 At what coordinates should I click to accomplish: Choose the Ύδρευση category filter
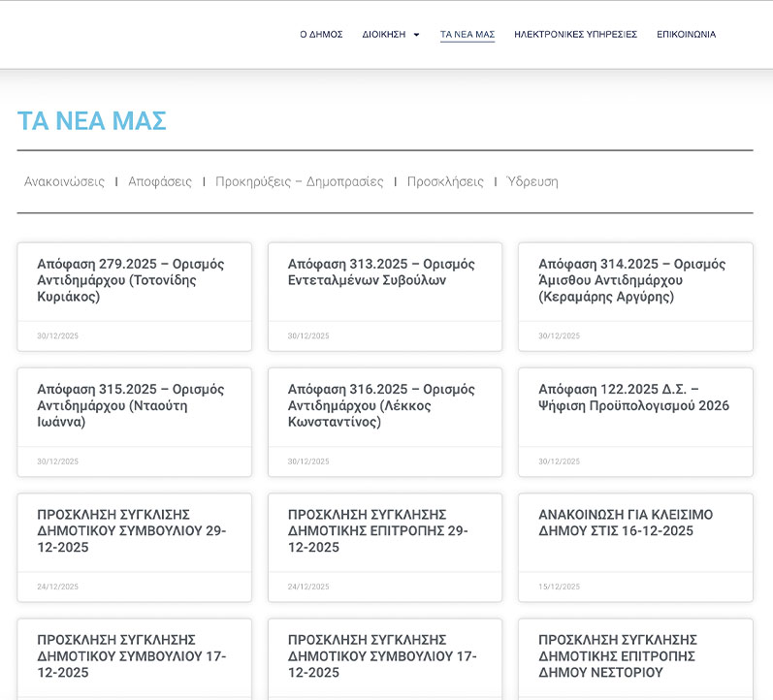[532, 181]
